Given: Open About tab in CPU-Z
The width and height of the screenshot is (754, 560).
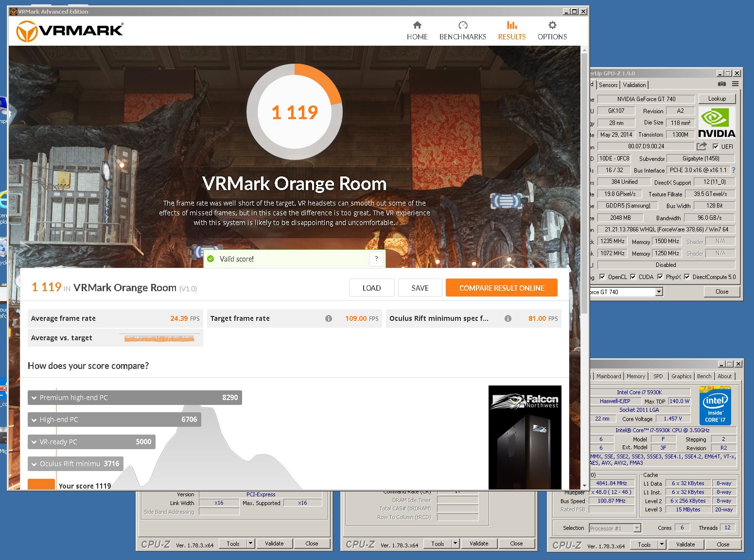Looking at the screenshot, I should coord(725,376).
